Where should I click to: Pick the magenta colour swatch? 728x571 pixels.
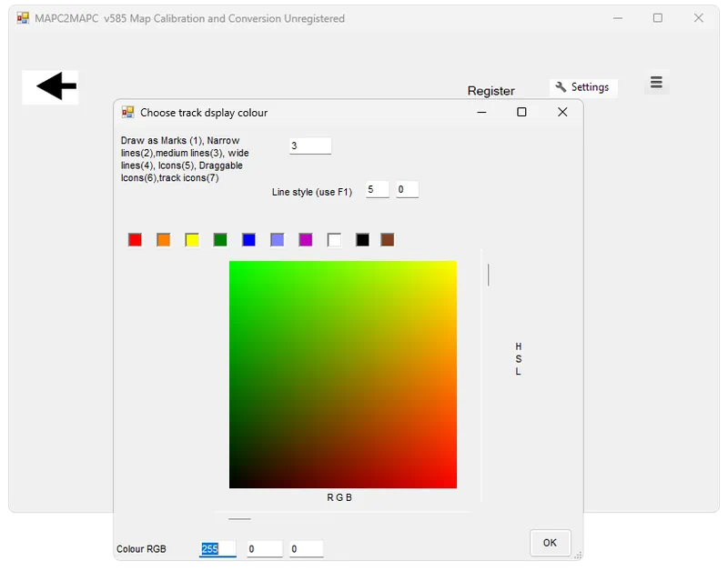[306, 240]
